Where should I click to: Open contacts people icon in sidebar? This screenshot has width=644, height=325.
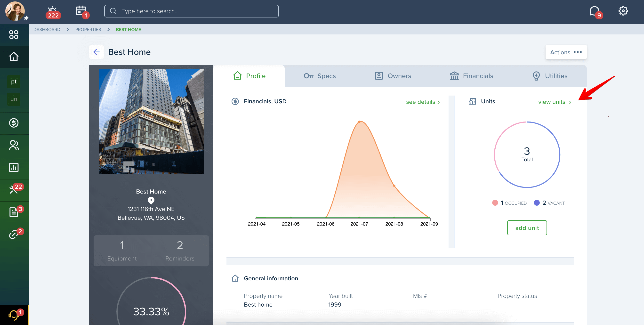(14, 145)
